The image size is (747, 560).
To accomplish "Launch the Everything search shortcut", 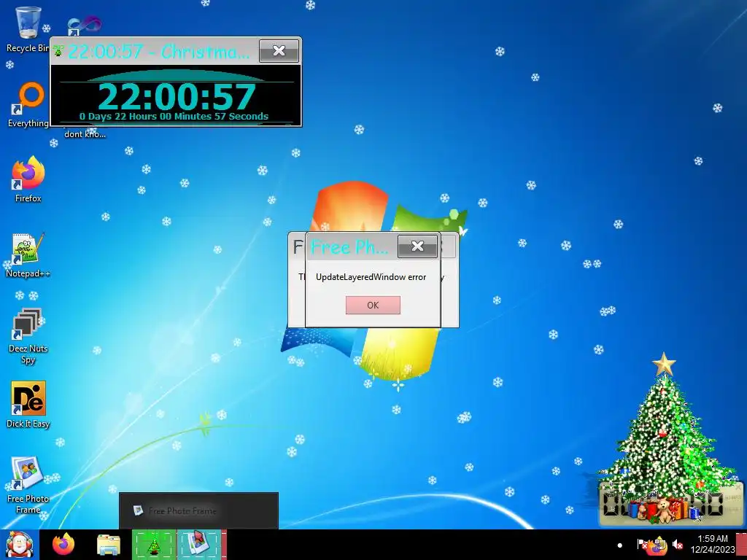I will tap(28, 105).
